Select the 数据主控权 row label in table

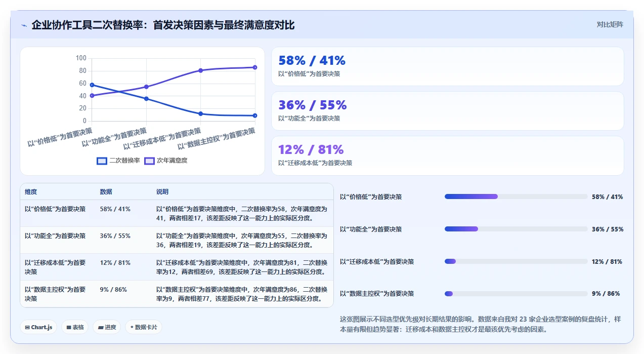click(x=55, y=294)
